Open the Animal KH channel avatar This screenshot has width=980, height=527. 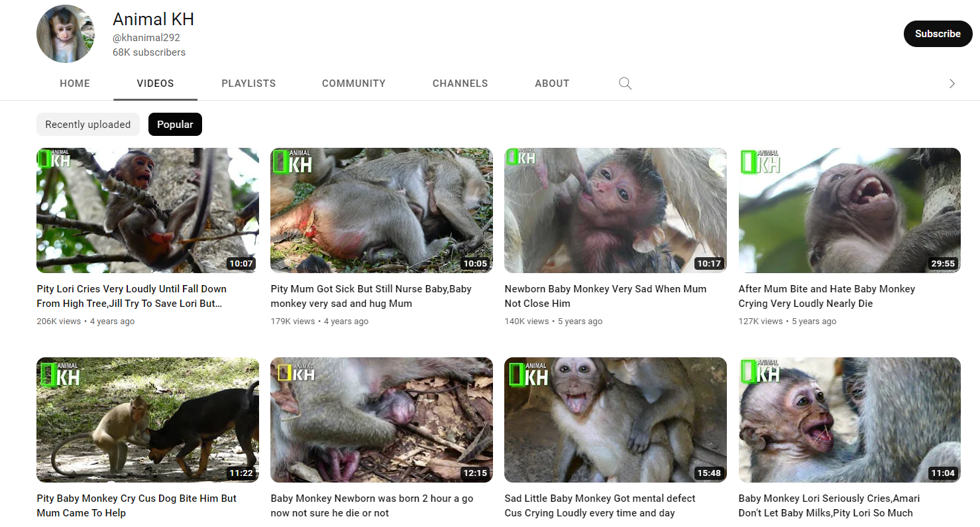[x=66, y=34]
